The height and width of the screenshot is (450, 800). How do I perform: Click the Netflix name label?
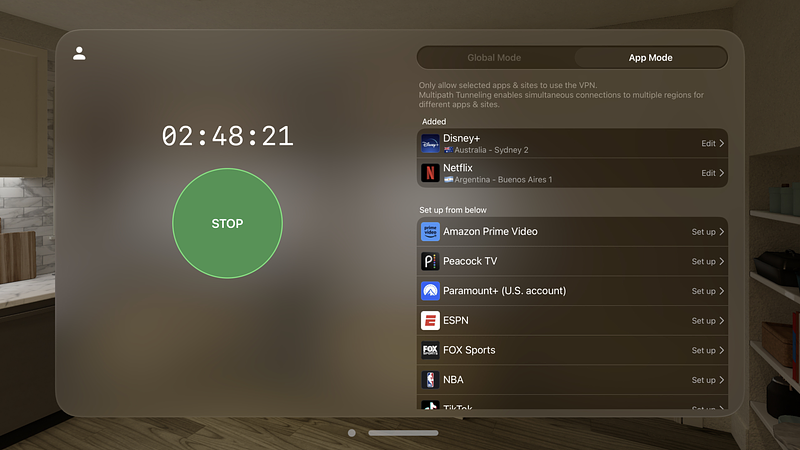click(458, 168)
